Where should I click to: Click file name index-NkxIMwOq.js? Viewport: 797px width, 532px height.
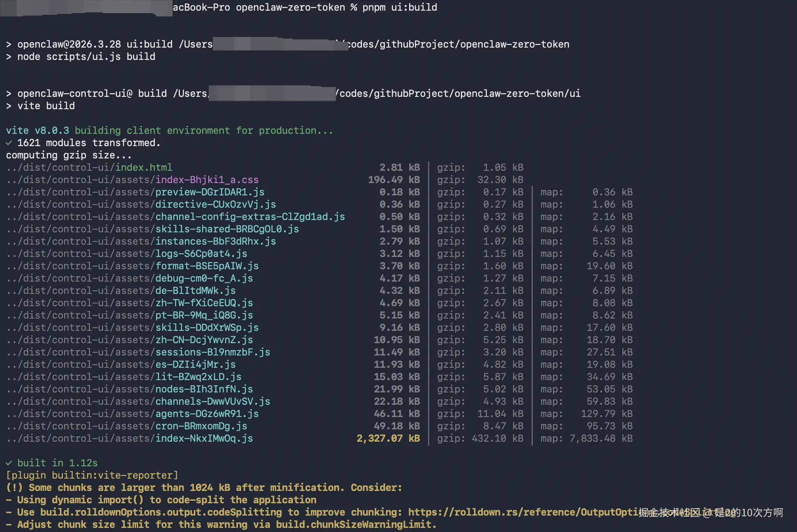point(204,438)
